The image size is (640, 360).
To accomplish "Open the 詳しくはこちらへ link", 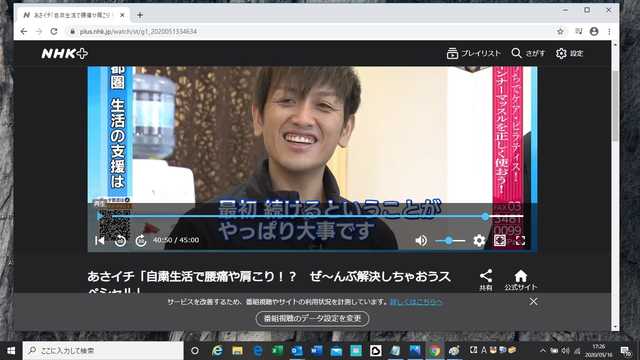I will coord(416,302).
